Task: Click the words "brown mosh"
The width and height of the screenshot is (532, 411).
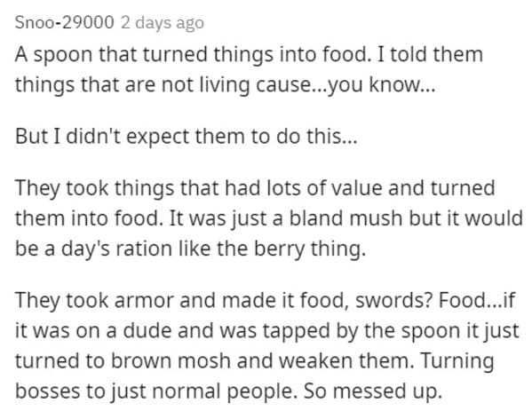Action: point(171,360)
